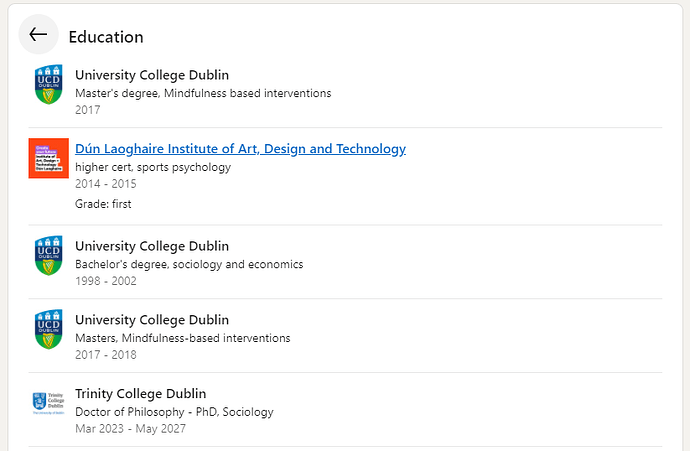690x451 pixels.
Task: Select the Trinity College Dublin school name
Action: coord(140,393)
